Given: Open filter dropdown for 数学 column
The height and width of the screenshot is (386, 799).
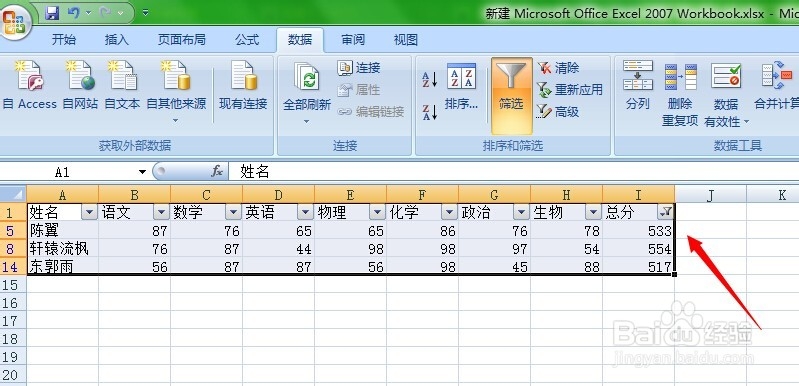Looking at the screenshot, I should tap(233, 212).
